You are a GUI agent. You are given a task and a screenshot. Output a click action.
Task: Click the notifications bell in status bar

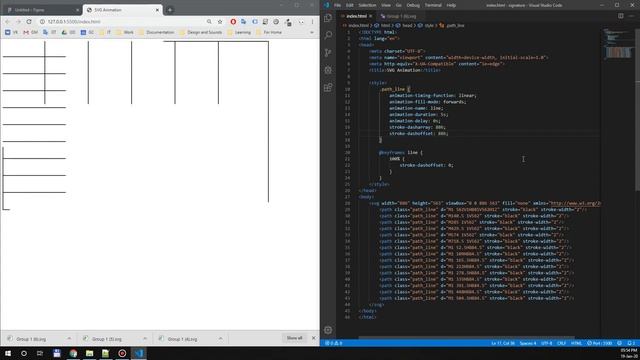(631, 343)
